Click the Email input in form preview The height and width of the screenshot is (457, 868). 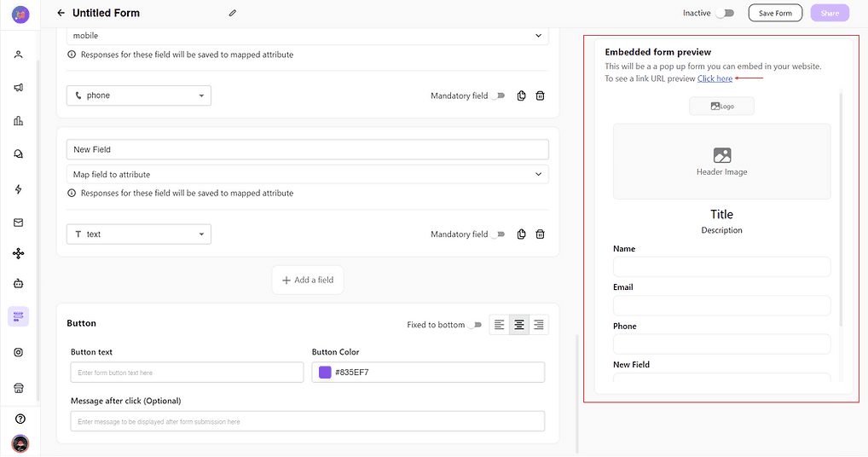722,305
